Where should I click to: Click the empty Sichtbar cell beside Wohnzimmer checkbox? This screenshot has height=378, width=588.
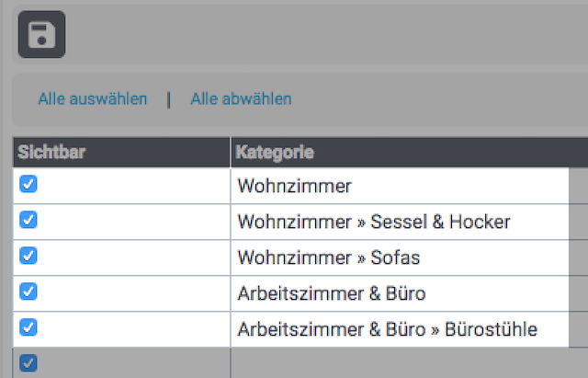pos(133,186)
